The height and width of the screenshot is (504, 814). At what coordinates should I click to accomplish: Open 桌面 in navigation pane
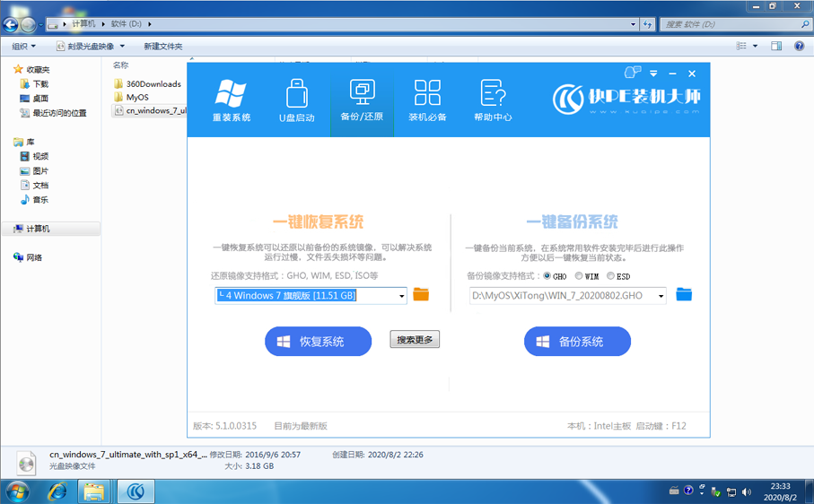(x=40, y=99)
